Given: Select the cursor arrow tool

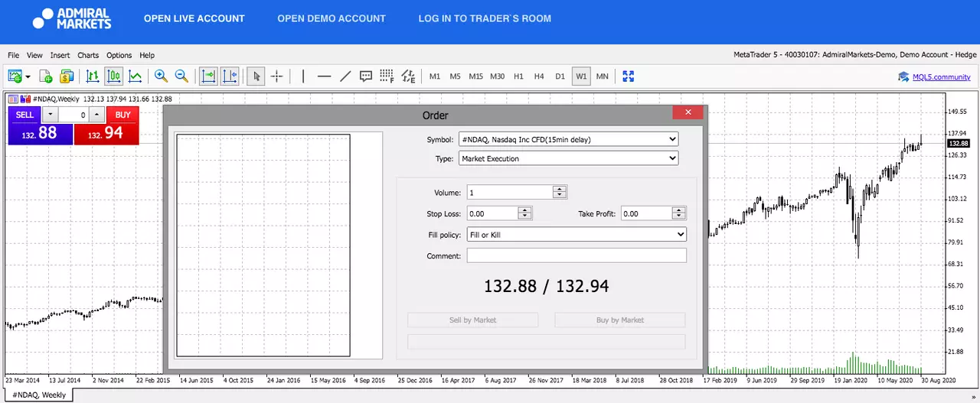Looking at the screenshot, I should coord(256,76).
